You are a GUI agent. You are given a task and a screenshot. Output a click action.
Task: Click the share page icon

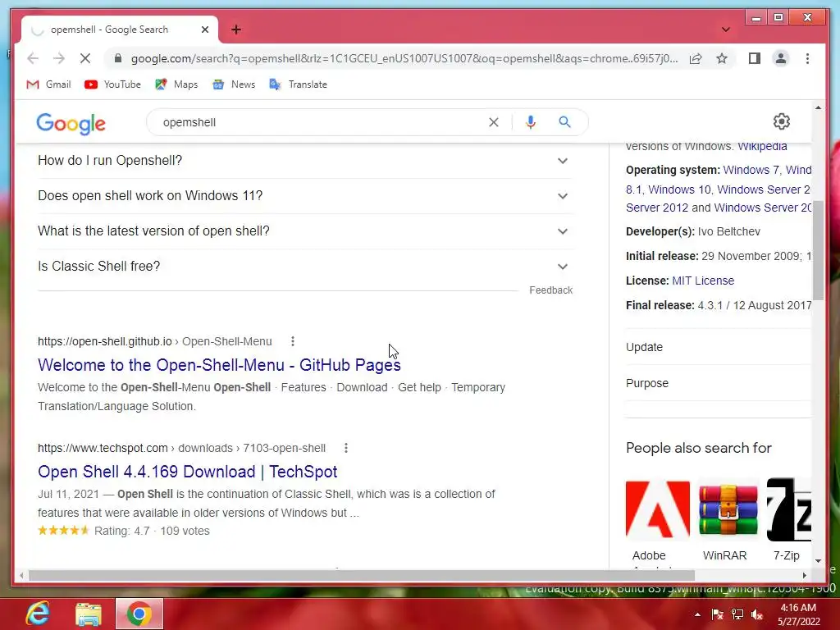coord(696,58)
